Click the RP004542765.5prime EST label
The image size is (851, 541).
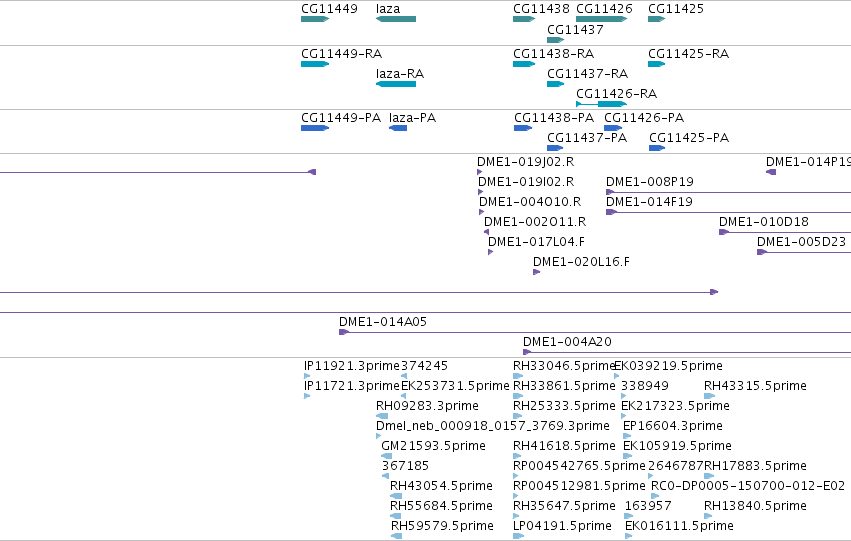click(x=579, y=466)
